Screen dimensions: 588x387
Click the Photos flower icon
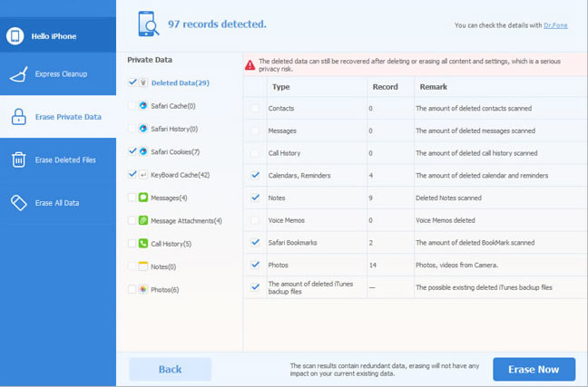pos(143,289)
